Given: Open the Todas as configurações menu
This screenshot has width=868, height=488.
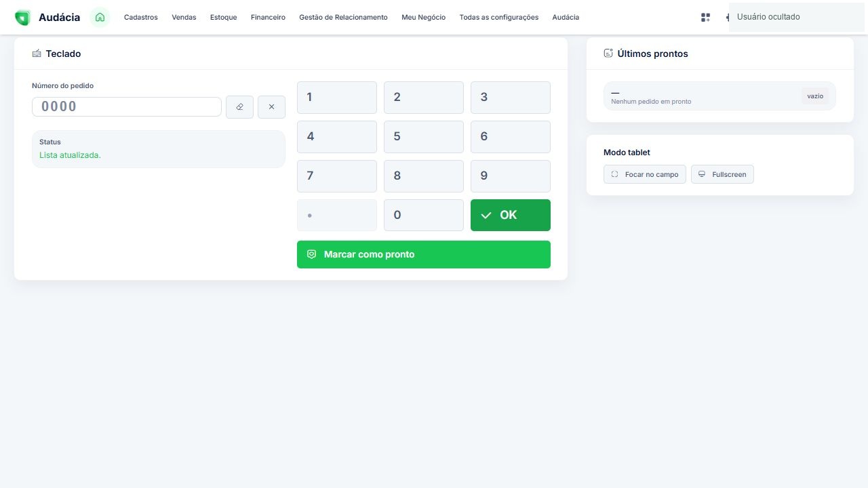Looking at the screenshot, I should [499, 18].
